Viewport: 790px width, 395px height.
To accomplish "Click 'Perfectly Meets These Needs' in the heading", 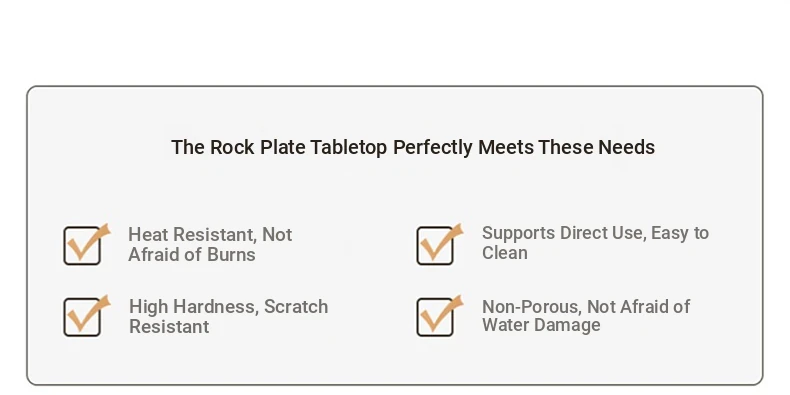I will pyautogui.click(x=524, y=148).
